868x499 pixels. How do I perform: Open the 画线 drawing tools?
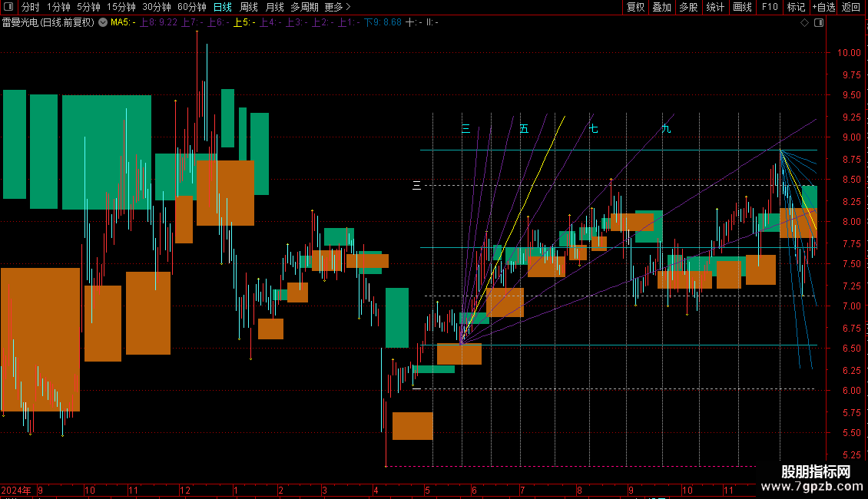pyautogui.click(x=742, y=7)
